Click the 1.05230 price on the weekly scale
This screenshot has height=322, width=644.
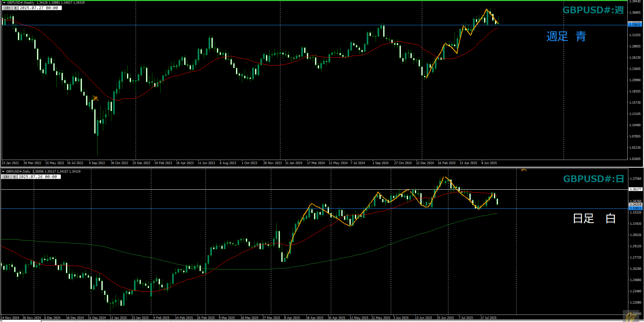635,148
